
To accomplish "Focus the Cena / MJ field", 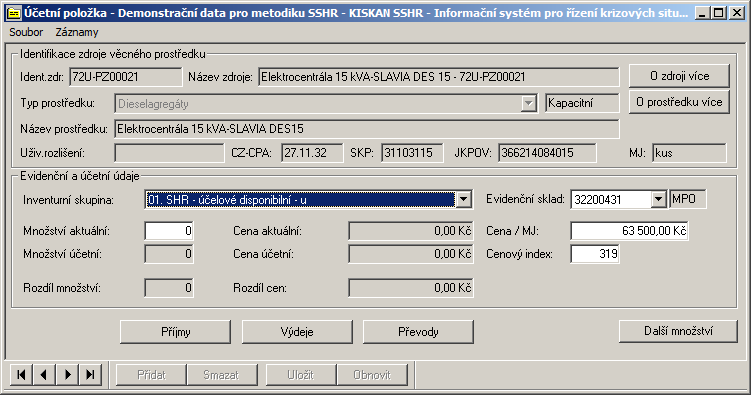I will (629, 231).
